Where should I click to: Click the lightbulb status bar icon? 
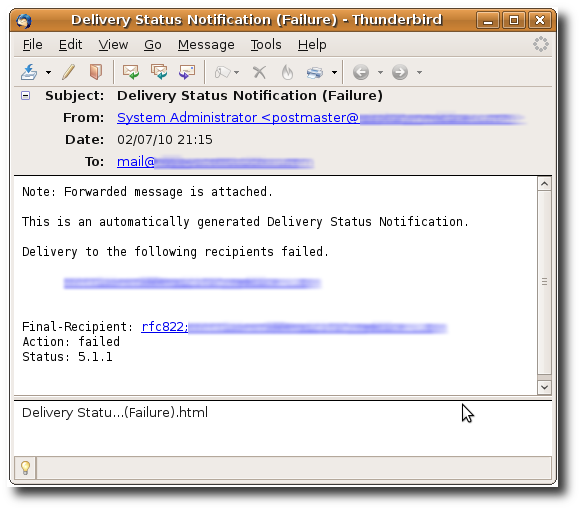[x=25, y=468]
